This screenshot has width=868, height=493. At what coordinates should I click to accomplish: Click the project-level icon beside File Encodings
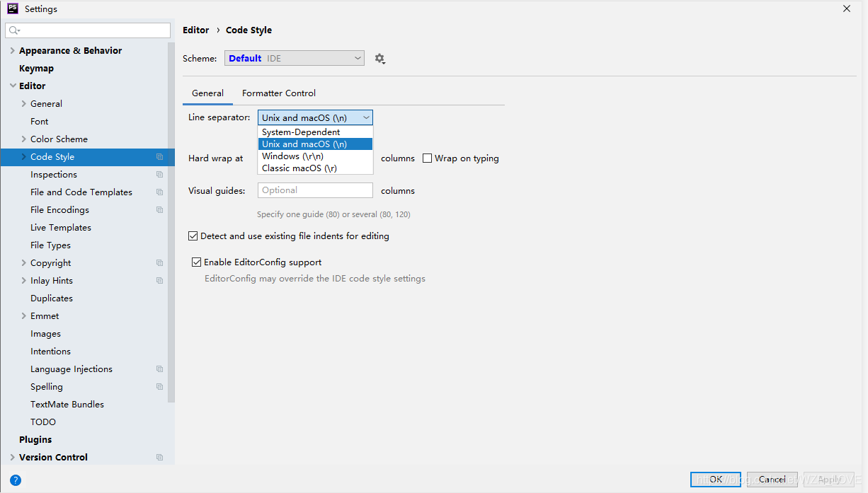[159, 210]
